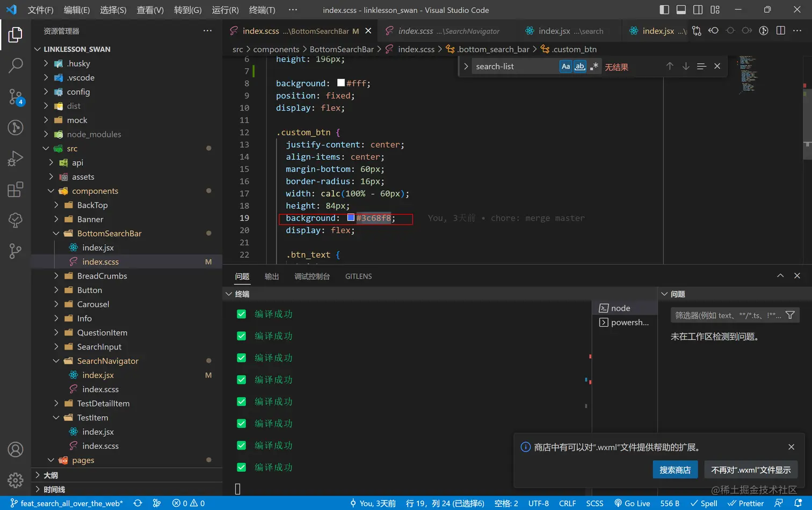Open the Run and Debug view
812x510 pixels.
tap(16, 158)
